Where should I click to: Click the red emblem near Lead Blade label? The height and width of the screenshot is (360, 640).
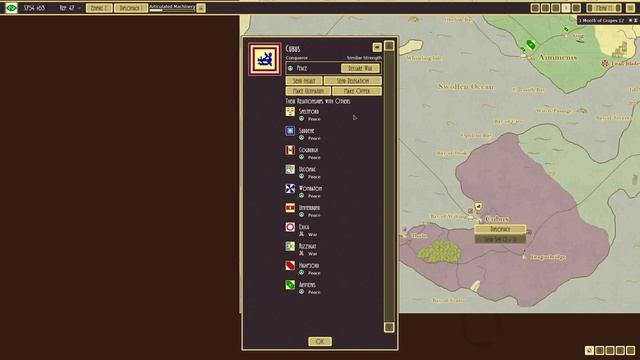click(605, 63)
